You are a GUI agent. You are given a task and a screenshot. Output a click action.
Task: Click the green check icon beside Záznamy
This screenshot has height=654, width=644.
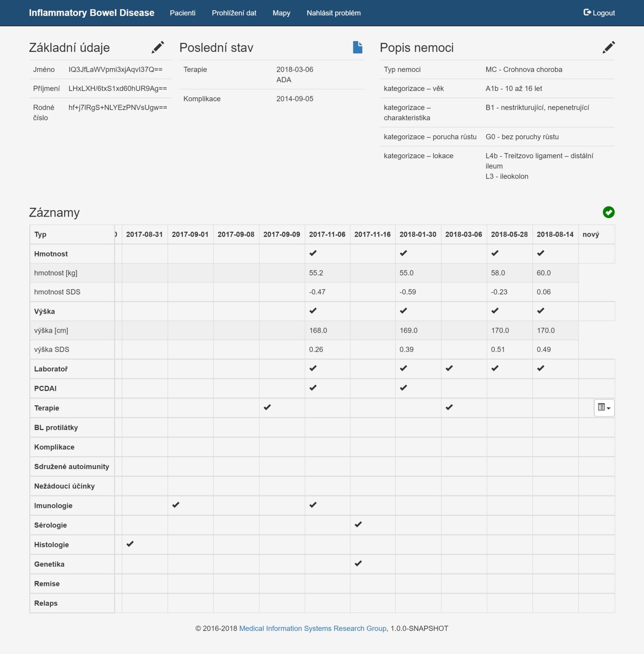608,212
